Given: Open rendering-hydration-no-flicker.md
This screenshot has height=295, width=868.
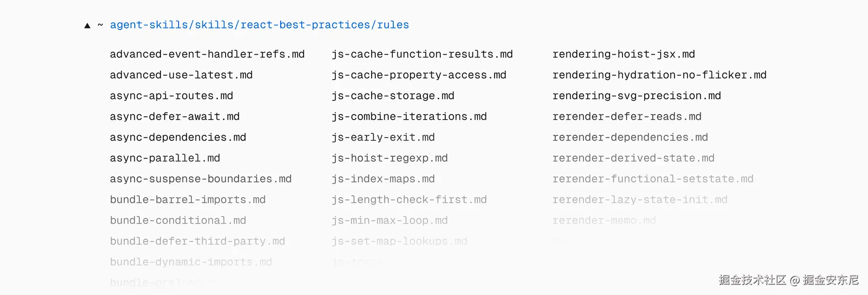Looking at the screenshot, I should point(659,75).
